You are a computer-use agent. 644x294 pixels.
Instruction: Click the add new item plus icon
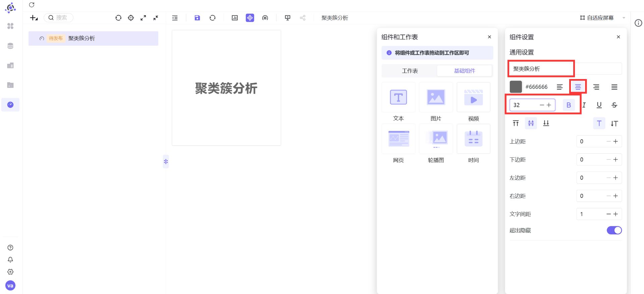[x=34, y=18]
